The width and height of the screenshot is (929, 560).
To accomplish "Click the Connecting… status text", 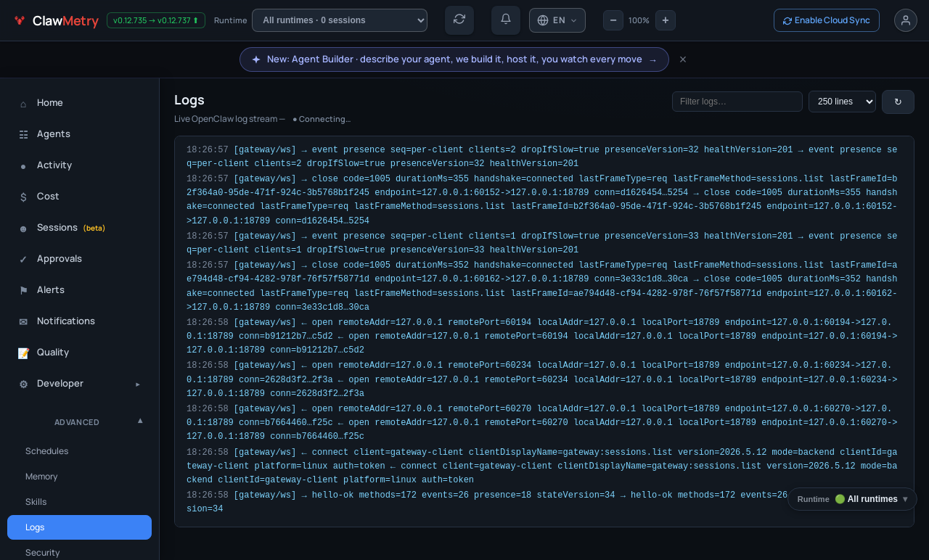I will 322,119.
